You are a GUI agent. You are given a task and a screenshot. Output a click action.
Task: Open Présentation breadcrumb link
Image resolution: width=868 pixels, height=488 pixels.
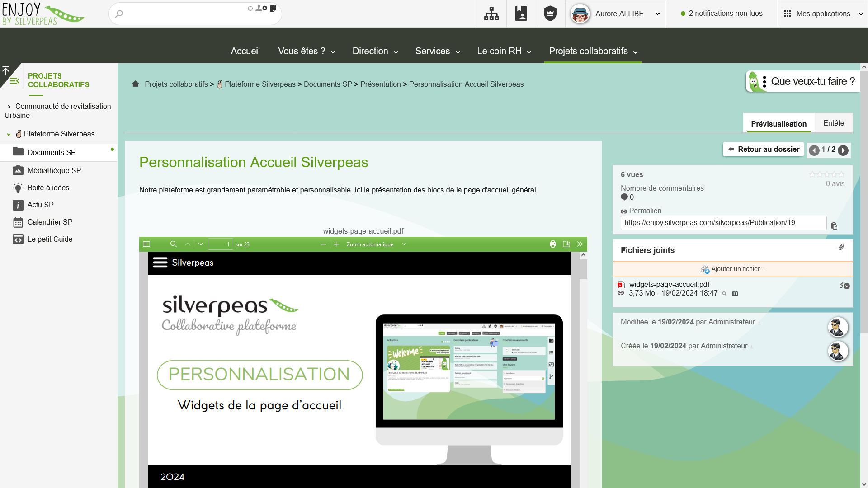pyautogui.click(x=380, y=84)
